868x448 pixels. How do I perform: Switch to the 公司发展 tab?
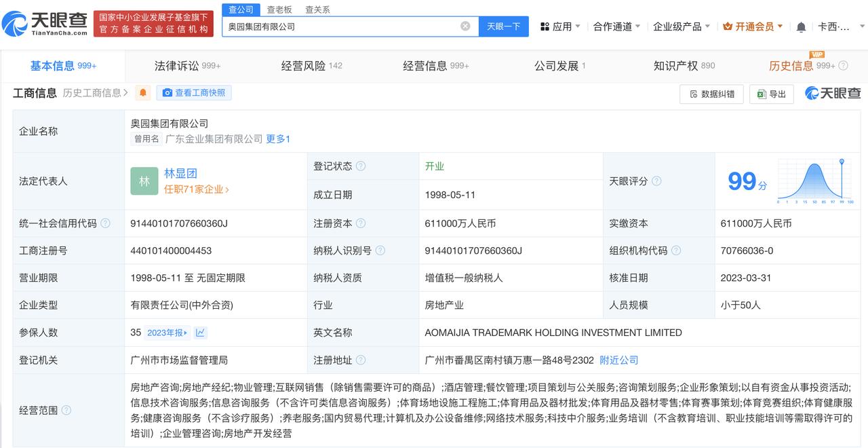point(560,66)
